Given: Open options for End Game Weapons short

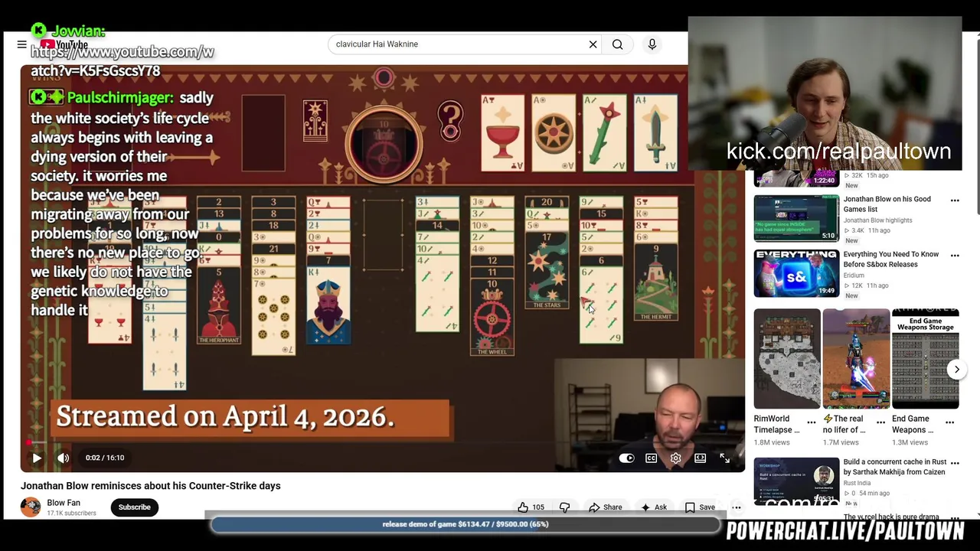Looking at the screenshot, I should click(x=949, y=422).
